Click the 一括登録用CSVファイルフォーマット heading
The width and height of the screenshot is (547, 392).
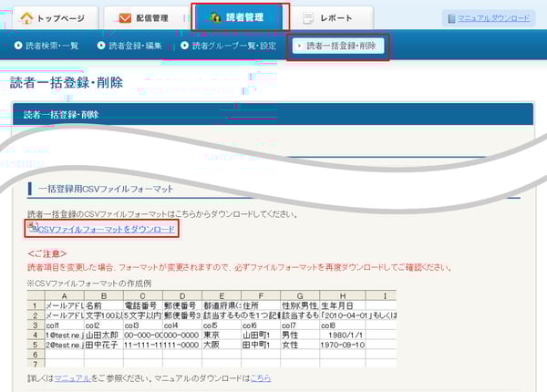pos(106,189)
